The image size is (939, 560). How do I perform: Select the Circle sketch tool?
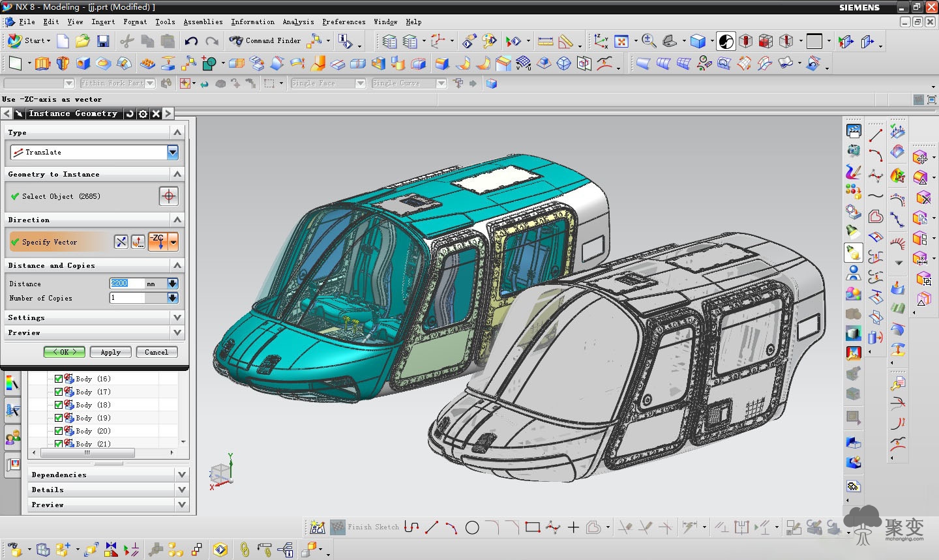coord(473,527)
